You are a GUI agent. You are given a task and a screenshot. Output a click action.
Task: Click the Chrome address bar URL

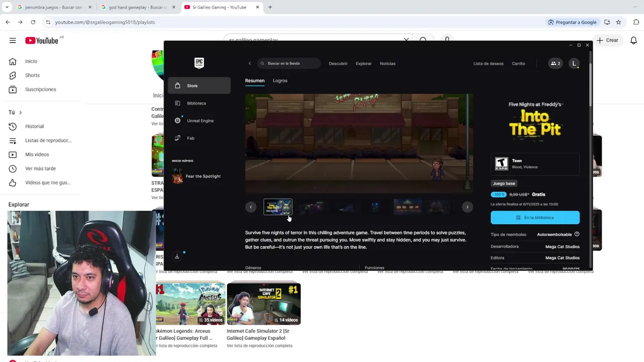105,22
